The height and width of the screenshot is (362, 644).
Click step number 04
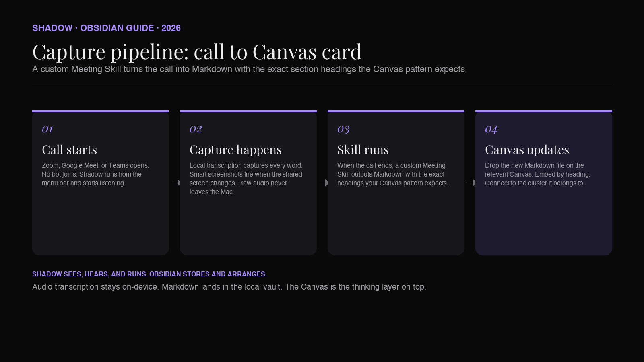coord(491,129)
